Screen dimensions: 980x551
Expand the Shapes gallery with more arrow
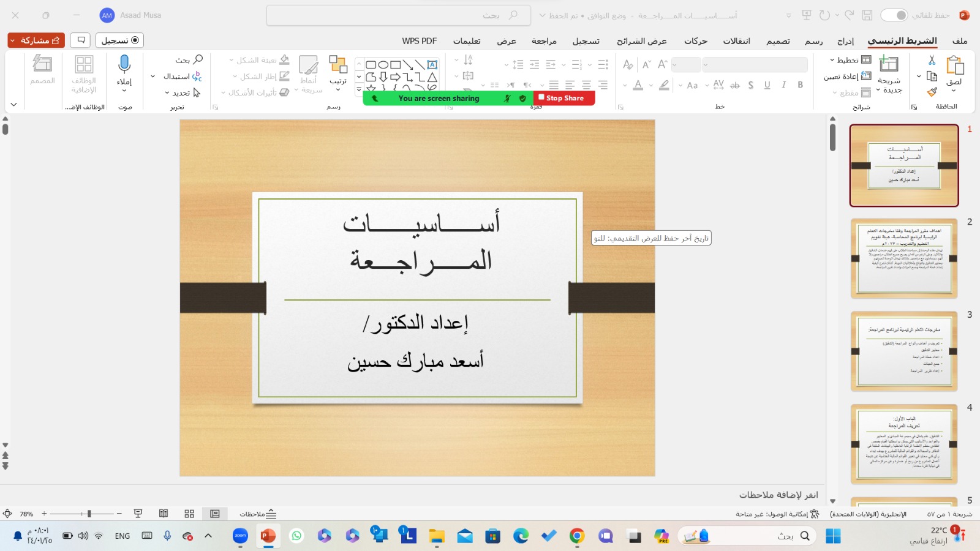point(359,88)
